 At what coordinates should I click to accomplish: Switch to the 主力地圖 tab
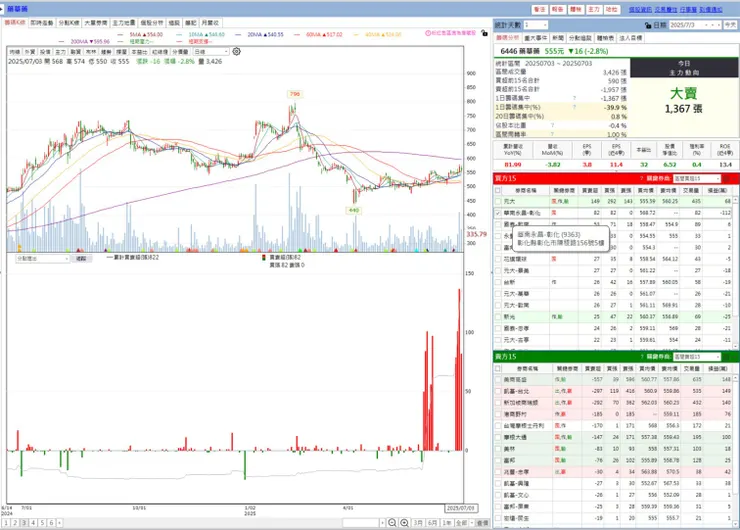pyautogui.click(x=124, y=23)
